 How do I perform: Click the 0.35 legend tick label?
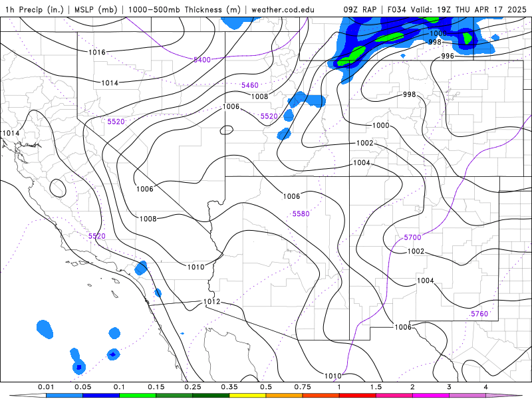pyautogui.click(x=229, y=387)
